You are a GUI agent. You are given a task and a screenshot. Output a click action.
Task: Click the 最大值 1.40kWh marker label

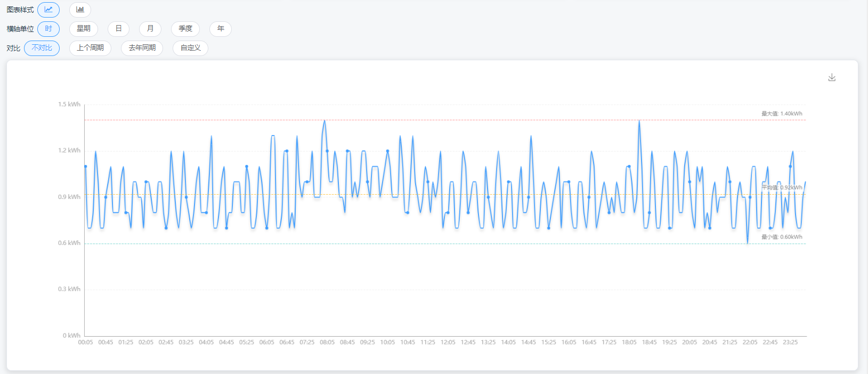coord(781,114)
